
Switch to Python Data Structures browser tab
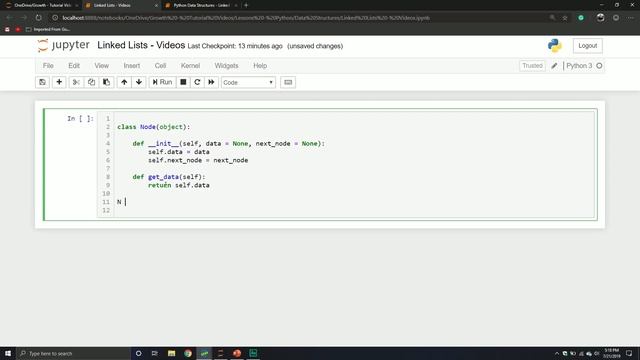tap(201, 5)
